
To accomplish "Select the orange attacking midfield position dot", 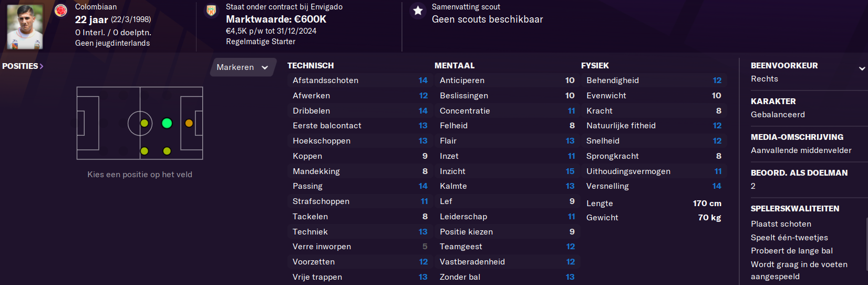I will [189, 123].
